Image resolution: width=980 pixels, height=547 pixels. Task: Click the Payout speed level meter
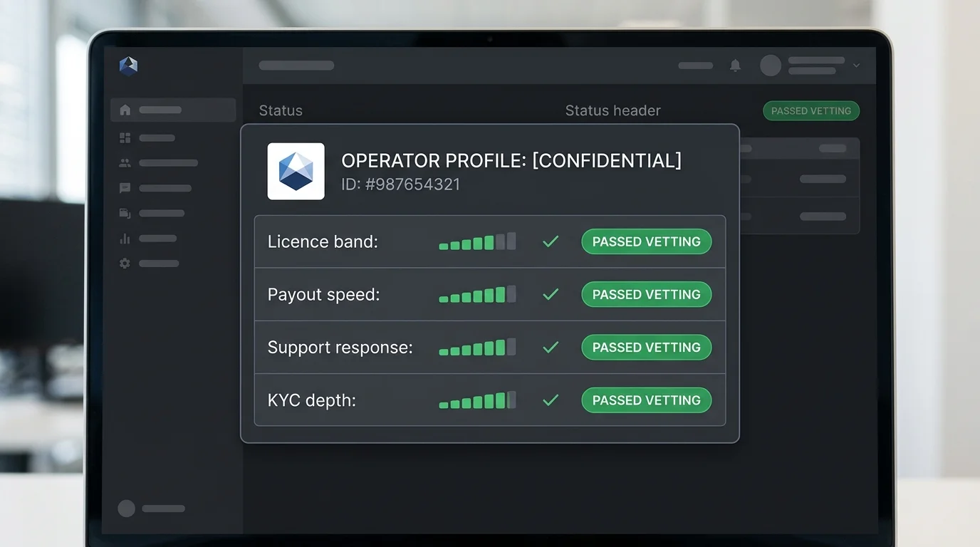tap(477, 294)
